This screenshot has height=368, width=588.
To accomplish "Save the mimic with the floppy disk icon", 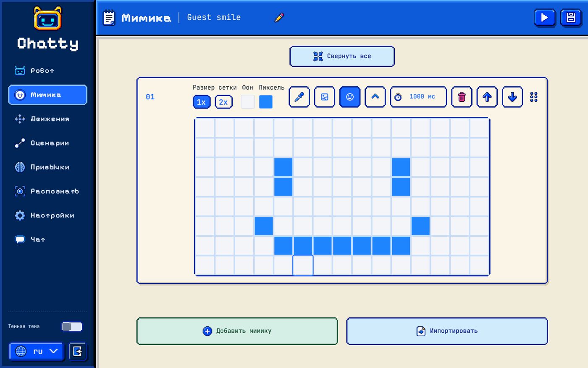I will (571, 18).
